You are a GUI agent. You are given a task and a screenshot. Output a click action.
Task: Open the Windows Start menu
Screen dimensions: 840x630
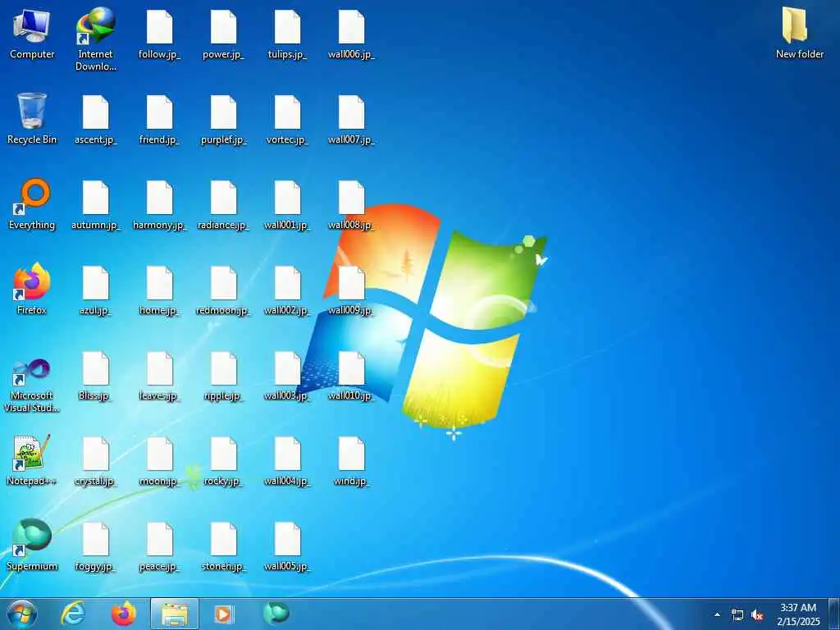coord(22,614)
